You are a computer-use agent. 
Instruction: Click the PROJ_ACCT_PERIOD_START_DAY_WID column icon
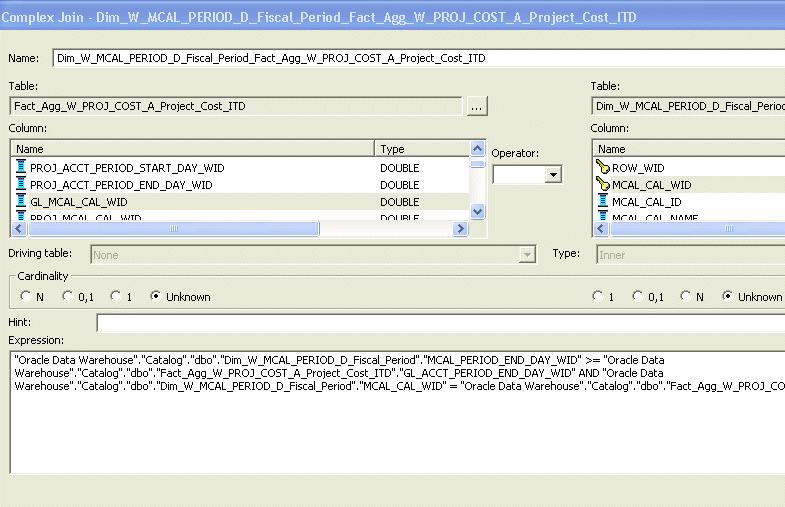coord(21,167)
